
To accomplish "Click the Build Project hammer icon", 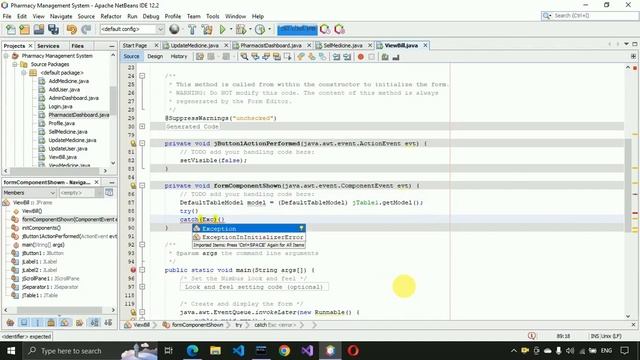I will click(x=192, y=29).
